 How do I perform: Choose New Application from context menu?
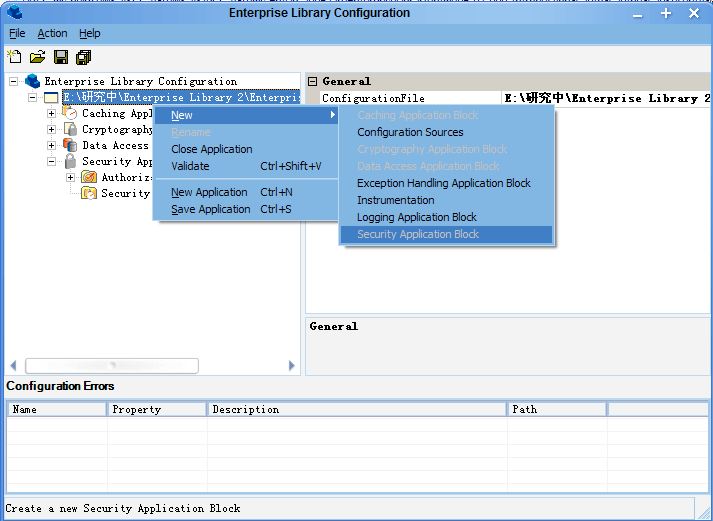pyautogui.click(x=246, y=192)
